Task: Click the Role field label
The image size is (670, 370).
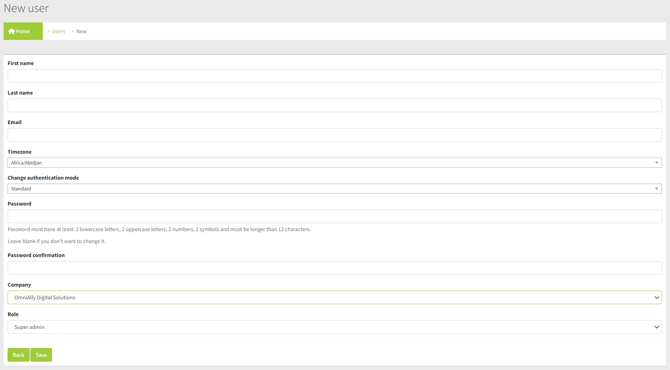Action: [x=13, y=314]
